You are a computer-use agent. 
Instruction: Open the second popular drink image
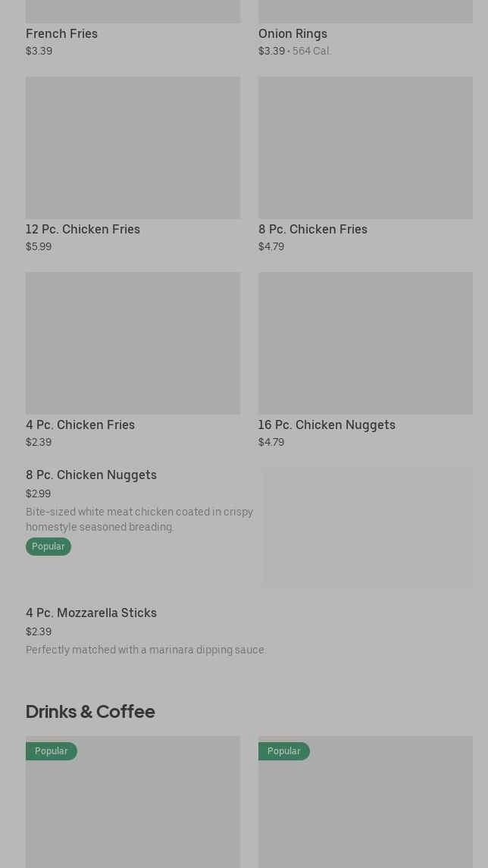(x=365, y=811)
